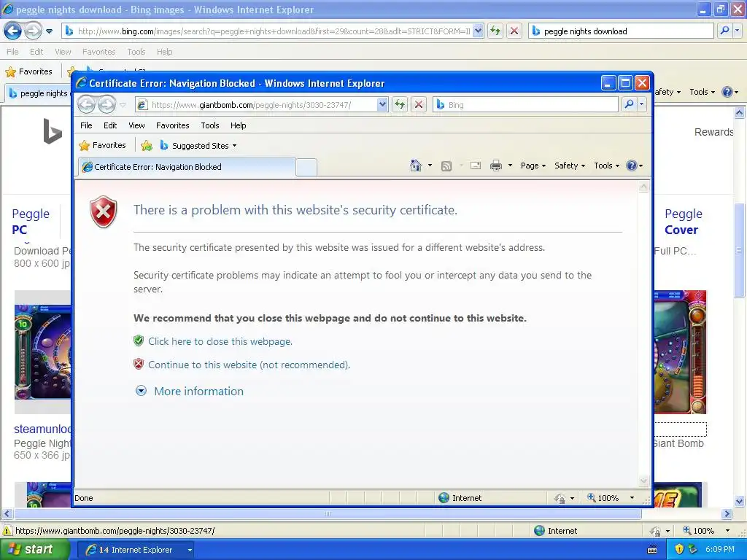Click here to close this webpage link
Viewport: 747px width, 560px height.
pos(220,341)
